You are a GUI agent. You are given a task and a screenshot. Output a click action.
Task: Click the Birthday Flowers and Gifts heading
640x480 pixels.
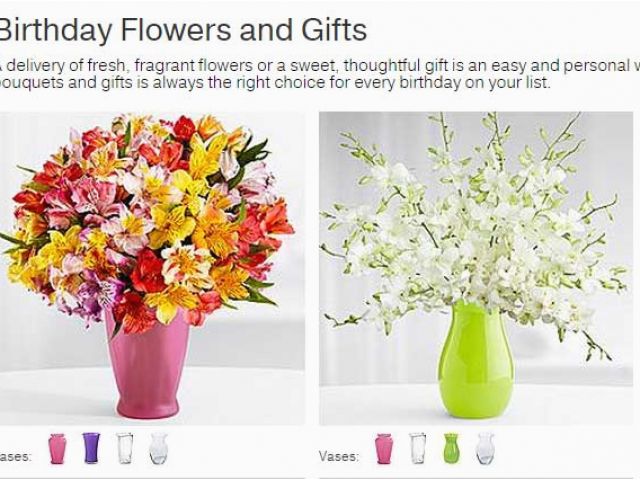pos(182,30)
